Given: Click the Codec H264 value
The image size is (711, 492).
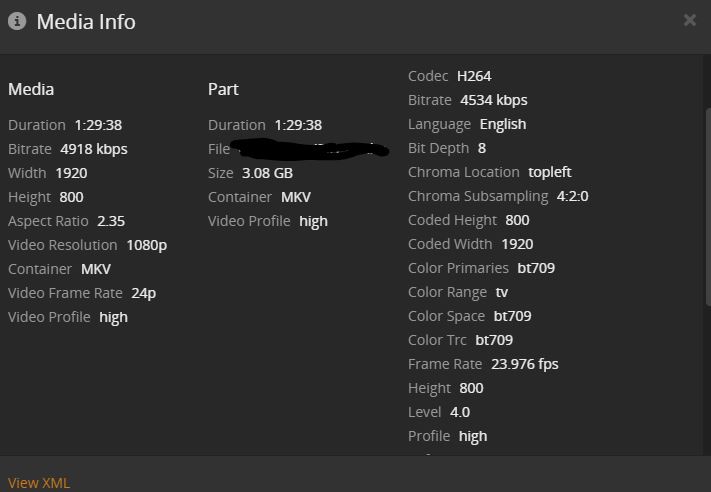Looking at the screenshot, I should click(474, 76).
